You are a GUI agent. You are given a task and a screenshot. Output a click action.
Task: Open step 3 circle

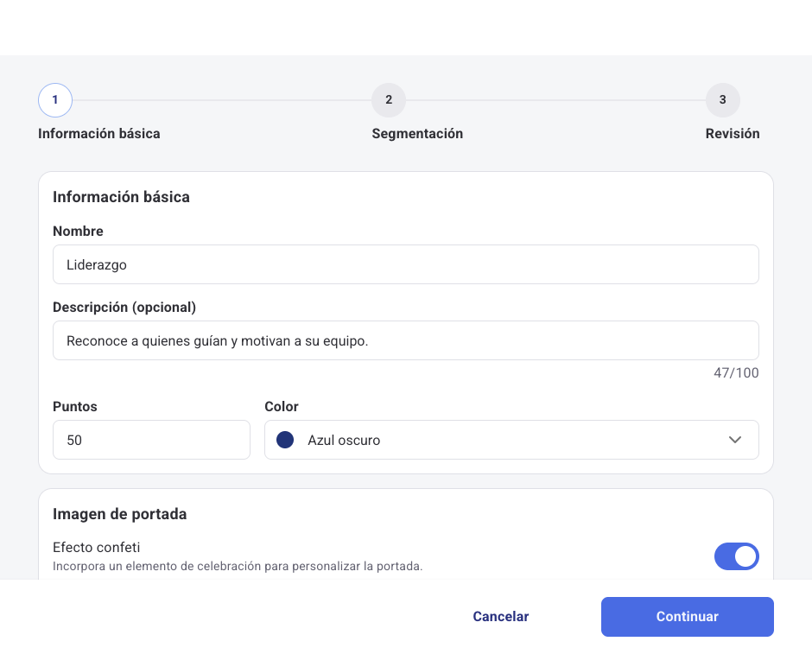722,100
